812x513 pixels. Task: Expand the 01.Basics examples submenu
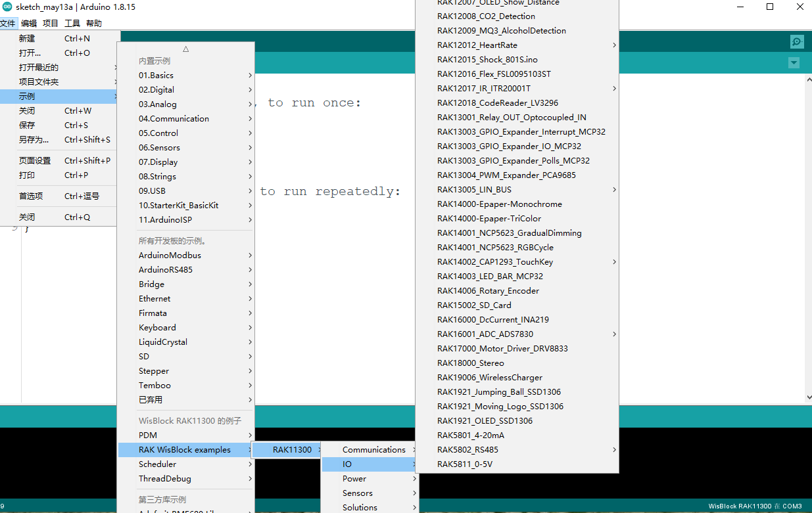pos(186,76)
